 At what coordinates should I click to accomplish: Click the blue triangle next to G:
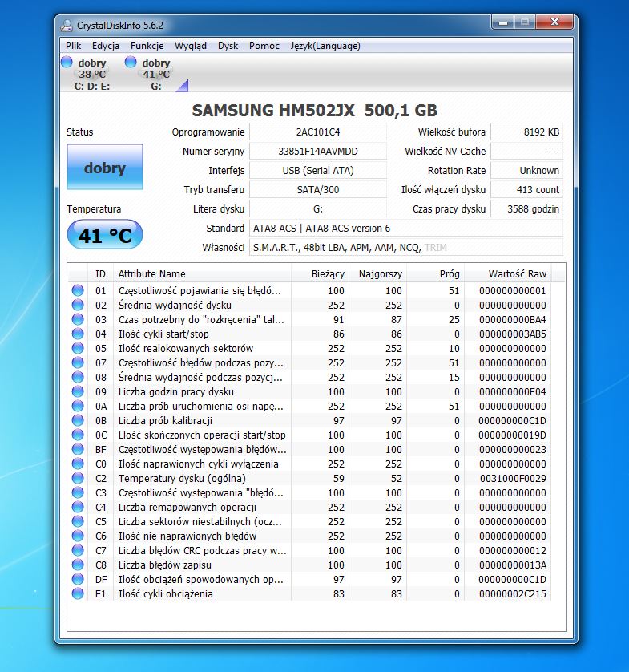tap(183, 86)
